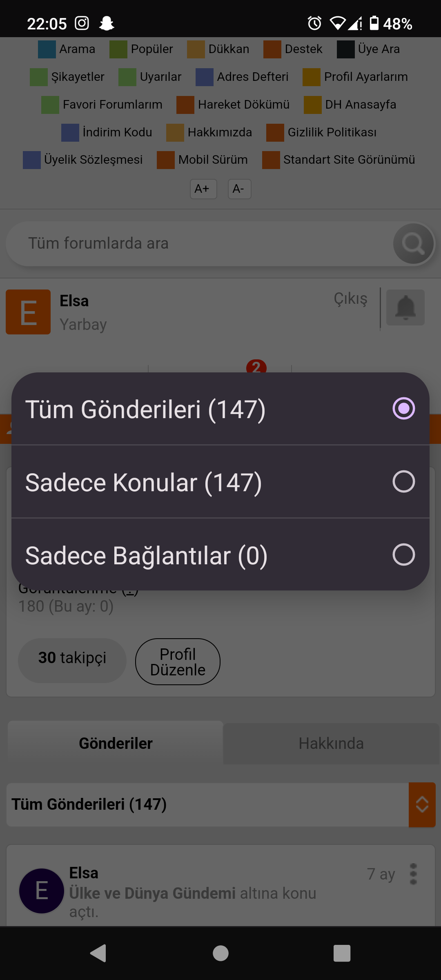Click the Çıkış logout link
Screen dimensions: 441x980
pos(351,299)
